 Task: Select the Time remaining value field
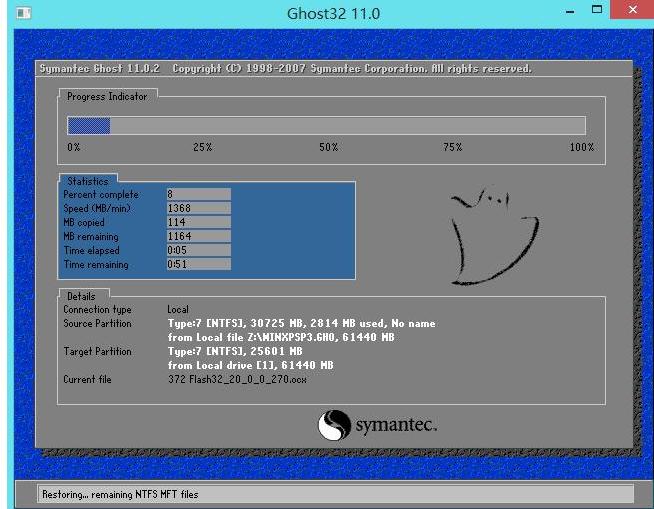point(198,264)
